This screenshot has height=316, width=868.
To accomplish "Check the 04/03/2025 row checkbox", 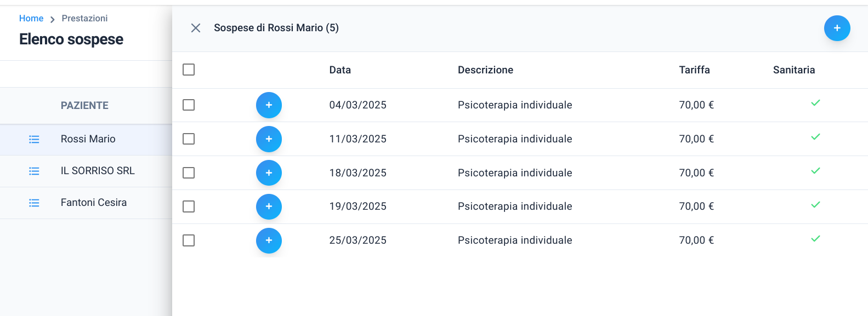I will (x=189, y=105).
